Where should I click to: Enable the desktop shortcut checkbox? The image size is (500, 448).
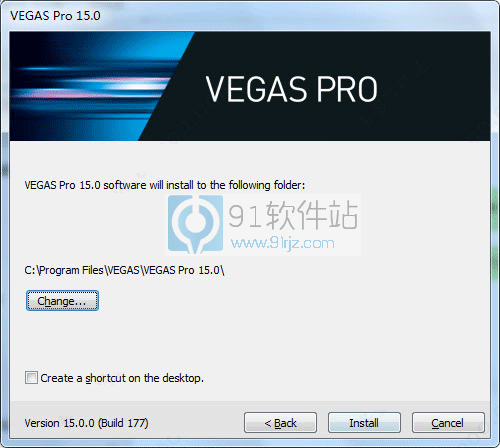pyautogui.click(x=31, y=378)
